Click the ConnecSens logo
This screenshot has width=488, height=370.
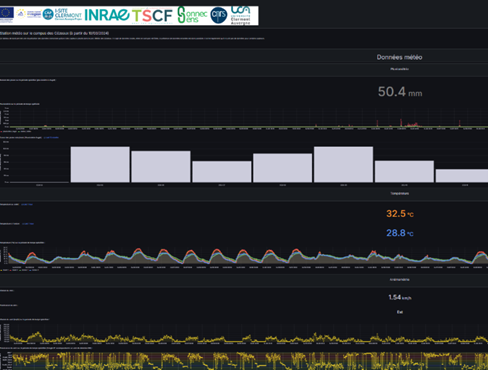(192, 15)
